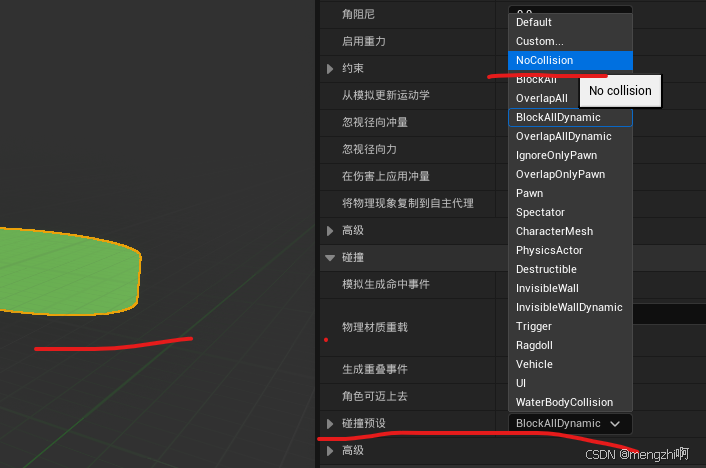Viewport: 706px width, 468px height.
Task: Select IgnoreOnlyPawn preset
Action: (570, 155)
